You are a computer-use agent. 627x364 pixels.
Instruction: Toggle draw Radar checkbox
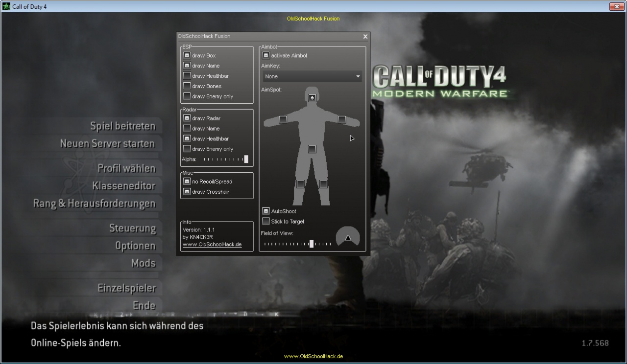pos(187,118)
